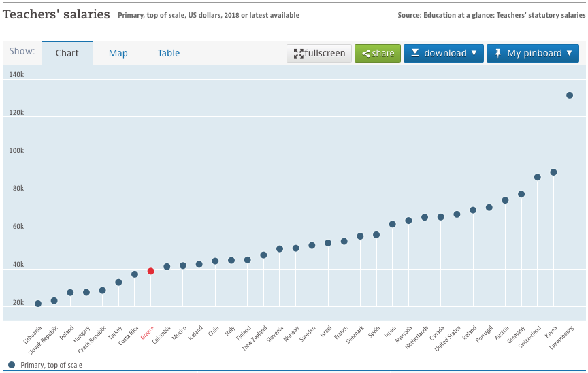The width and height of the screenshot is (588, 373).
Task: Click the download arrow icon
Action: (x=414, y=53)
